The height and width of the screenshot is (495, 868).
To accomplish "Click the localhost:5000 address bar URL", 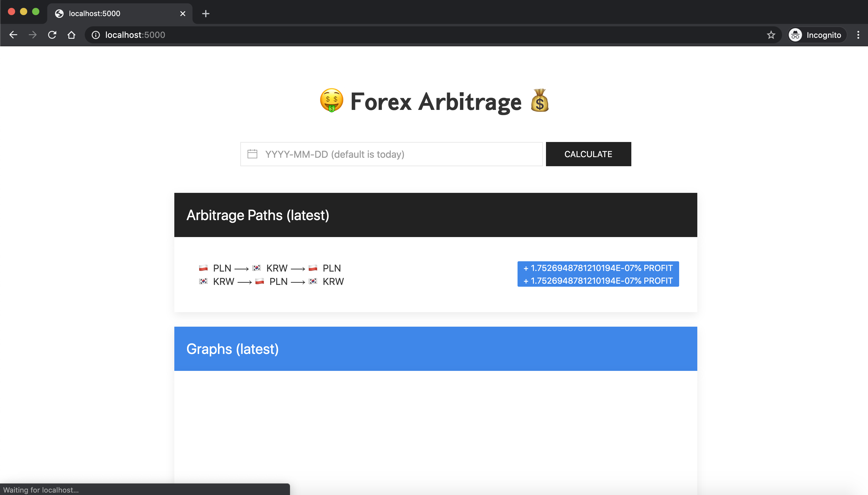I will click(x=135, y=35).
